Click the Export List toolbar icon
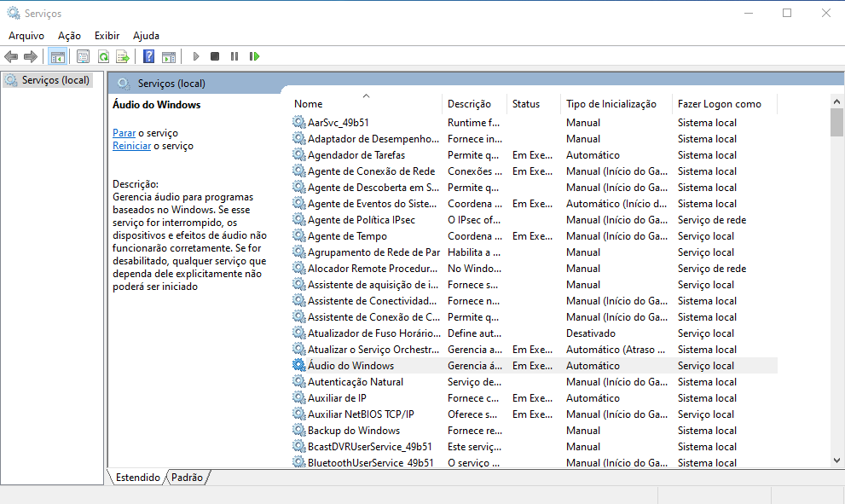Viewport: 845px width, 504px height. coord(123,56)
